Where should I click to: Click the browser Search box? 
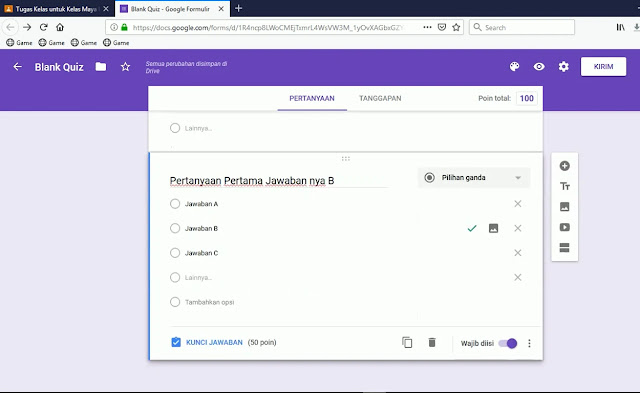click(x=522, y=27)
